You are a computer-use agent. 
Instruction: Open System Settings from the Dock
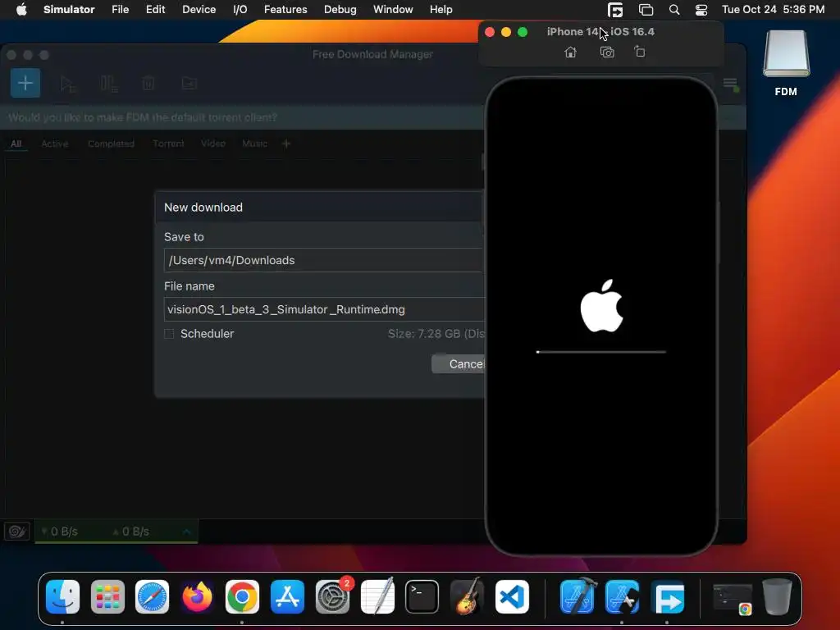click(333, 597)
